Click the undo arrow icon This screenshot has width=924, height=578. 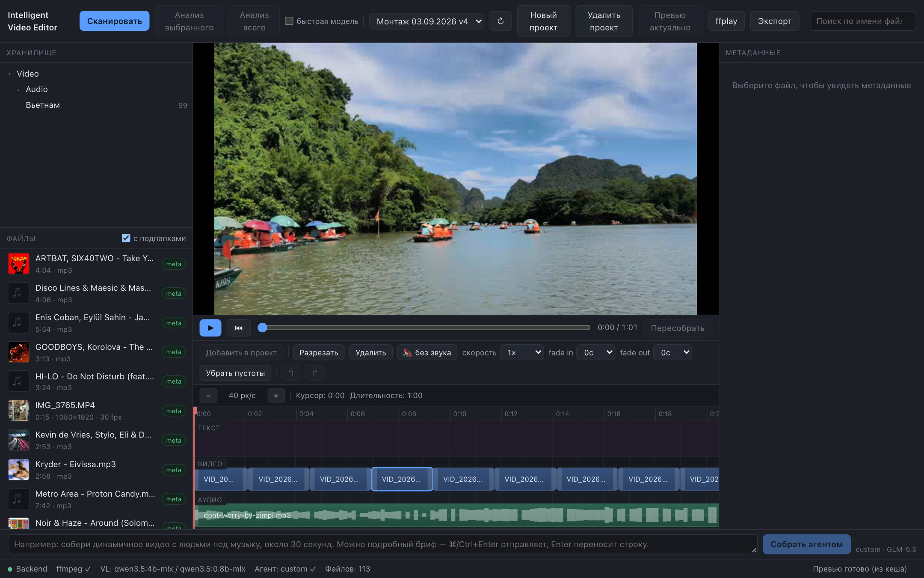click(290, 373)
